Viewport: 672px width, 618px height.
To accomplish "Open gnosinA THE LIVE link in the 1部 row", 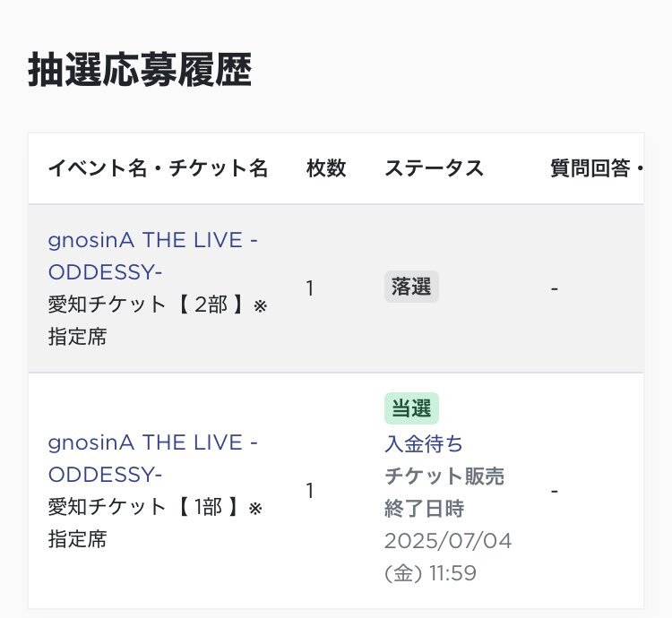I will point(152,459).
